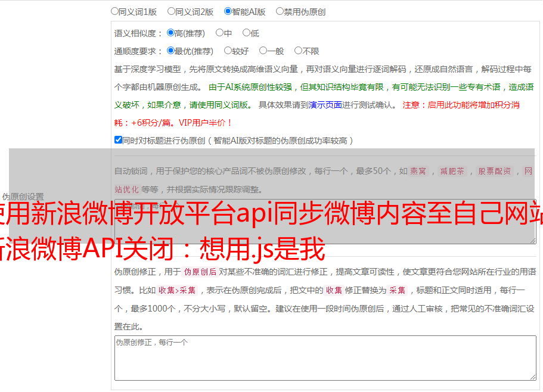The height and width of the screenshot is (392, 543).
Task: Select the 同义词2版 radio option
Action: (x=171, y=11)
